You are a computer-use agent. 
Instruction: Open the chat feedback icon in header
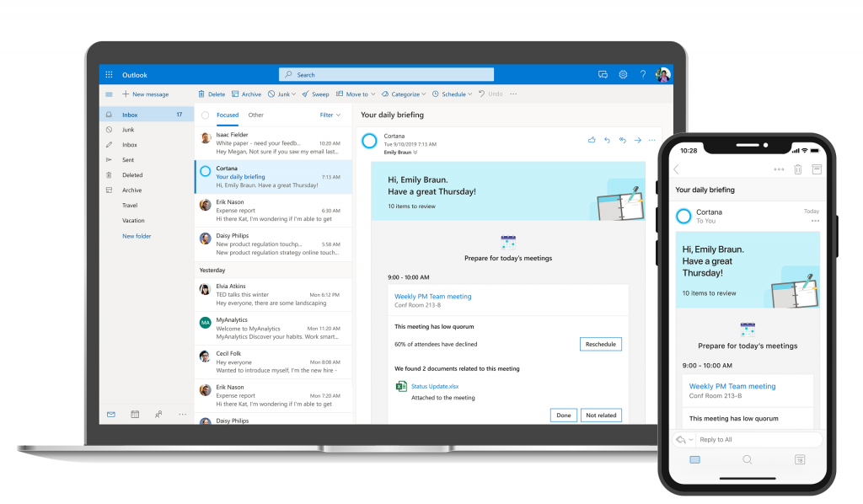[x=603, y=74]
